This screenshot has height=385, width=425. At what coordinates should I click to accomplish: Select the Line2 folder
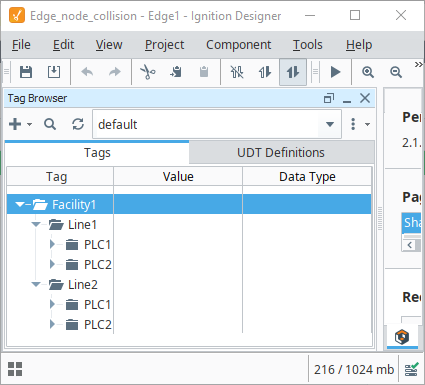[83, 285]
